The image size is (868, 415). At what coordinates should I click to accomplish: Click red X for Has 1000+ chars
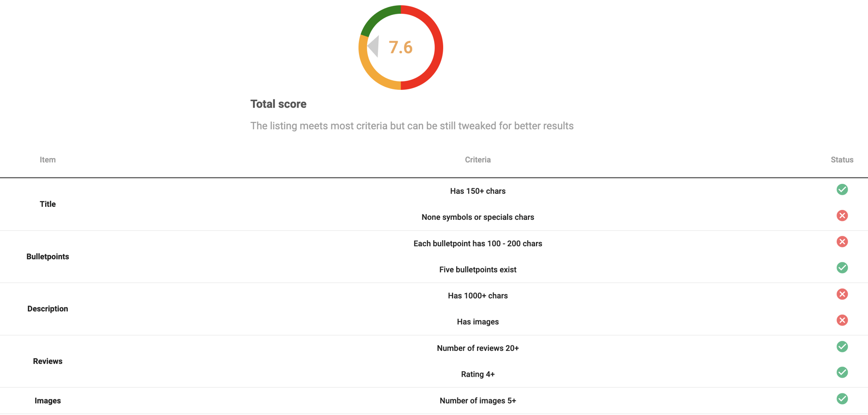point(842,294)
